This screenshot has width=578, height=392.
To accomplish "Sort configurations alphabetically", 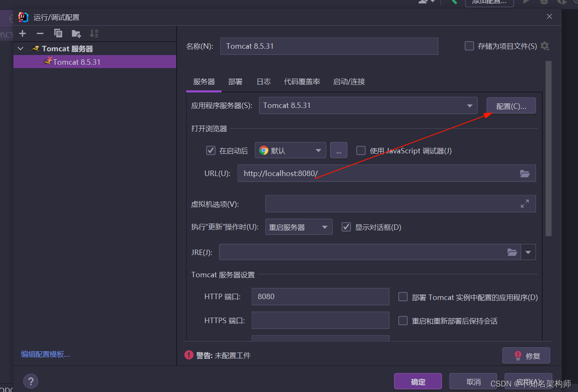I will pyautogui.click(x=93, y=33).
